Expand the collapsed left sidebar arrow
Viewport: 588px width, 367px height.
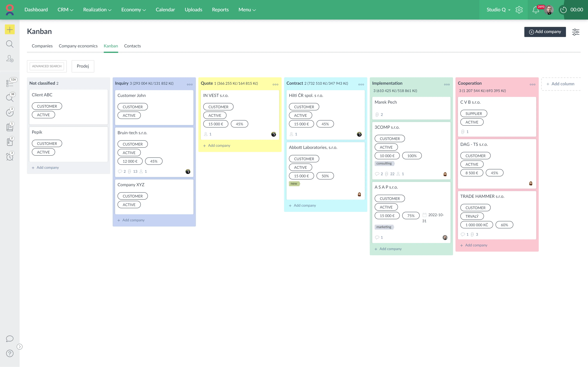pos(20,347)
